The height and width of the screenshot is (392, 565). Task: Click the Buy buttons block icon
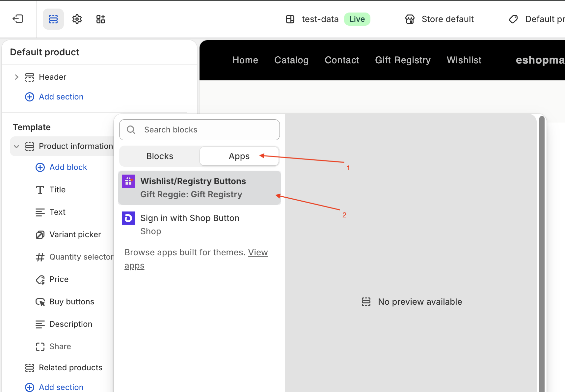point(40,302)
